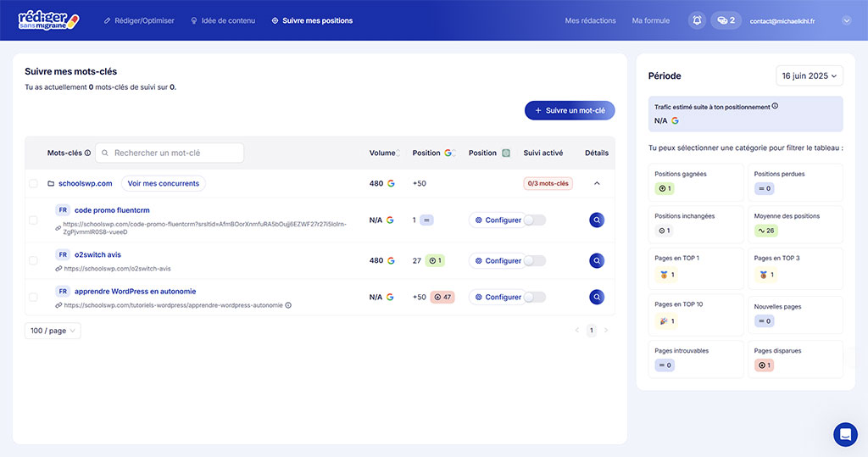
Task: Open o2switch avis keyword link
Action: 97,255
